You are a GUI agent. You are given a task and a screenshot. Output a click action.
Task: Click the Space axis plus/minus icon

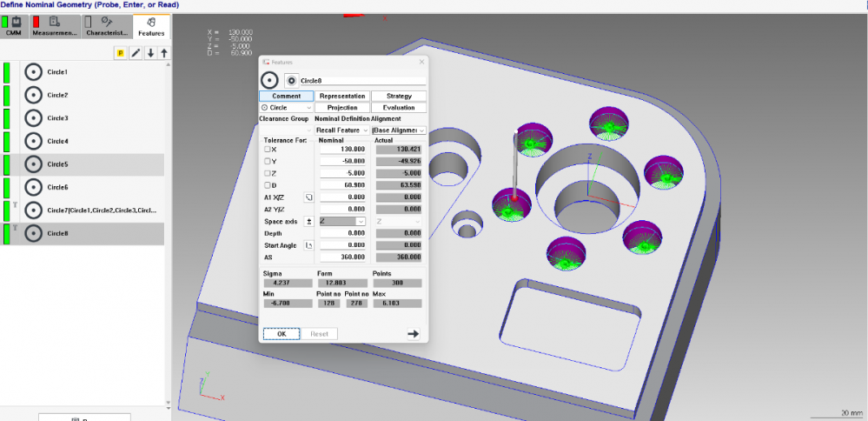point(308,222)
